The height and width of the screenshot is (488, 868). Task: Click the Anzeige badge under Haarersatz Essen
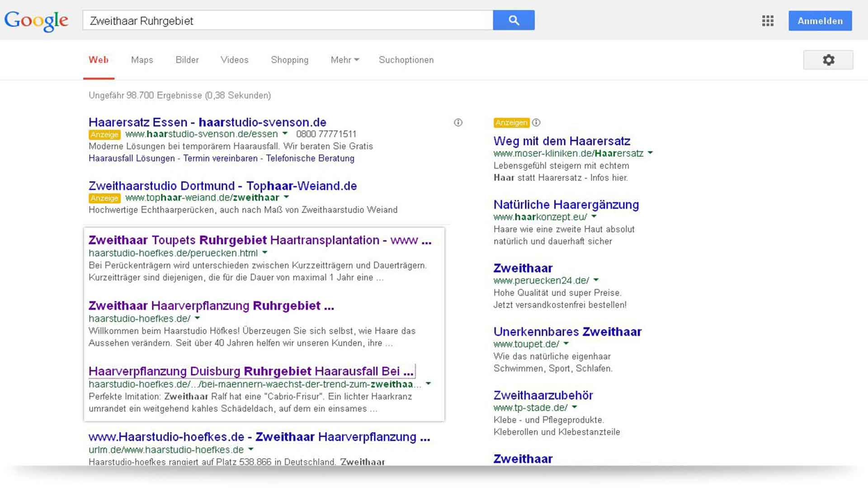click(x=104, y=135)
